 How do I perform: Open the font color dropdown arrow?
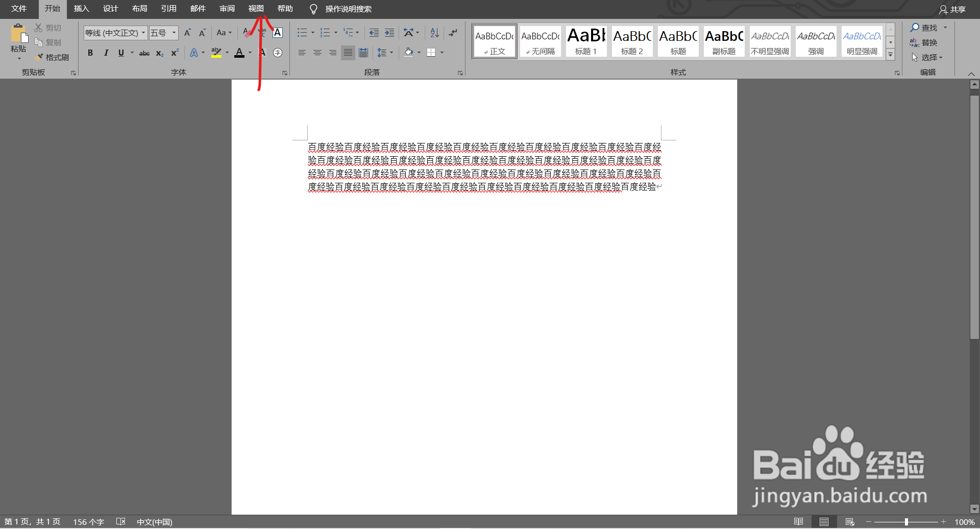tap(250, 53)
